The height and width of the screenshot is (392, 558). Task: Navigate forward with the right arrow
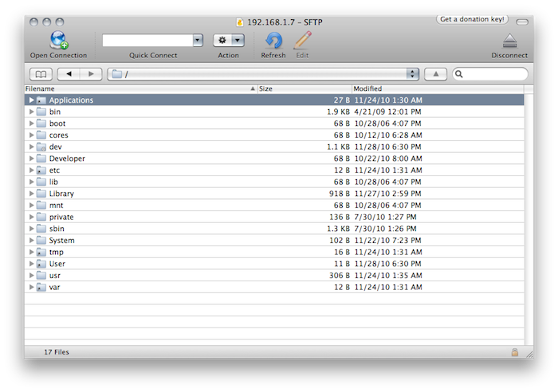91,74
